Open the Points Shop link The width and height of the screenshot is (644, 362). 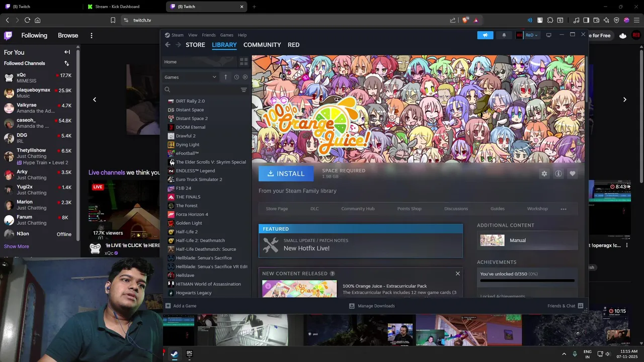point(409,209)
